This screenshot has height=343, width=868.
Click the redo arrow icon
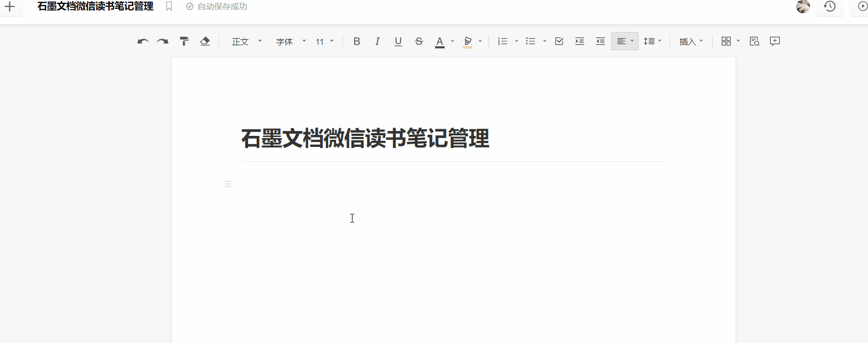(x=162, y=41)
